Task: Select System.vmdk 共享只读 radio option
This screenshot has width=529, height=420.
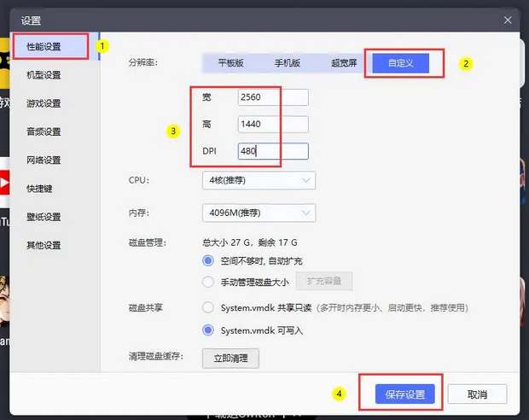Action: click(208, 307)
